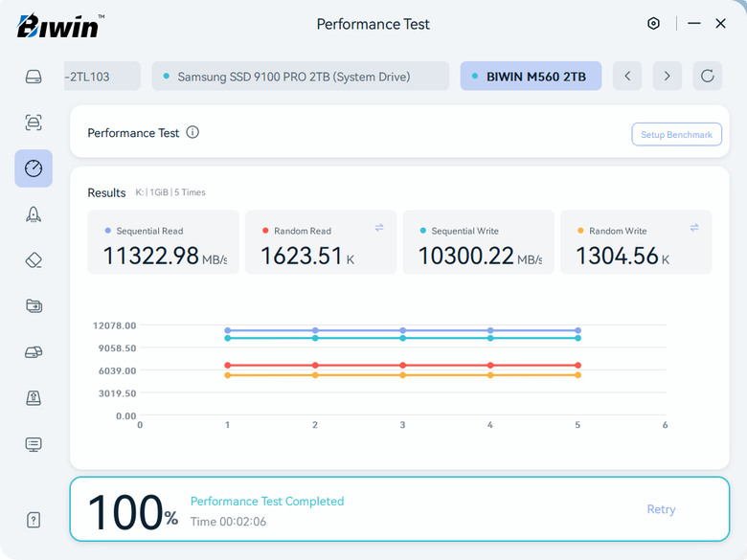Click the 12078.00 axis label
The width and height of the screenshot is (747, 560).
click(x=114, y=325)
